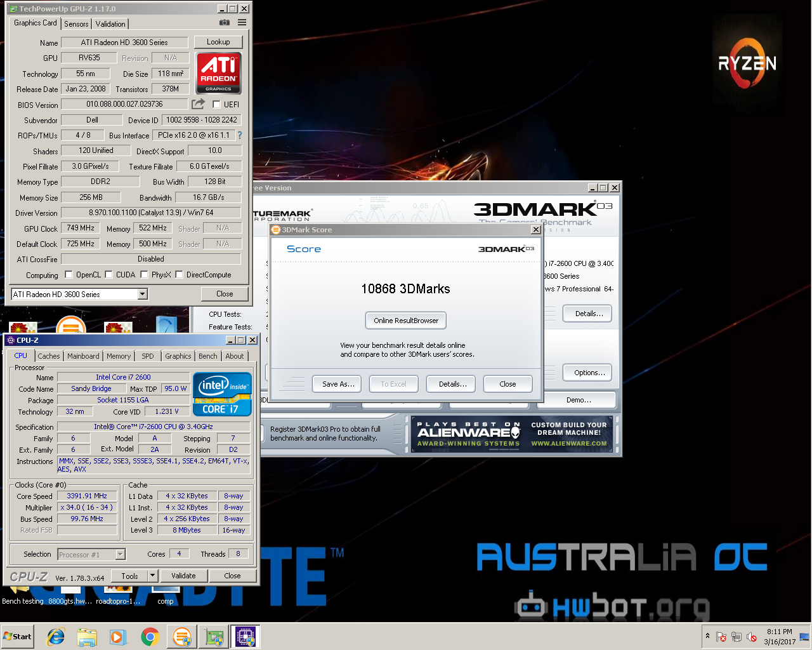Open the Processor #1 selection dropdown

[120, 554]
